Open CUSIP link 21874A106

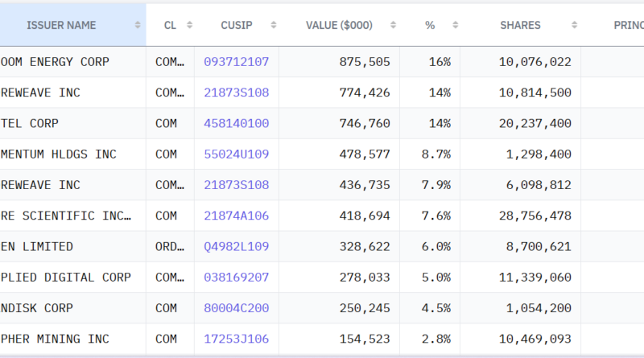click(236, 216)
